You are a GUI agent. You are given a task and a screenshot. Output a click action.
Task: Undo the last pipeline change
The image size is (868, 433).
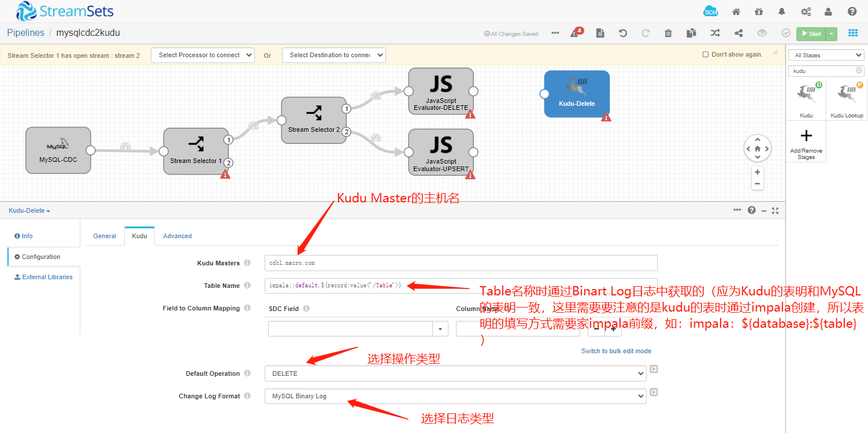pyautogui.click(x=623, y=33)
